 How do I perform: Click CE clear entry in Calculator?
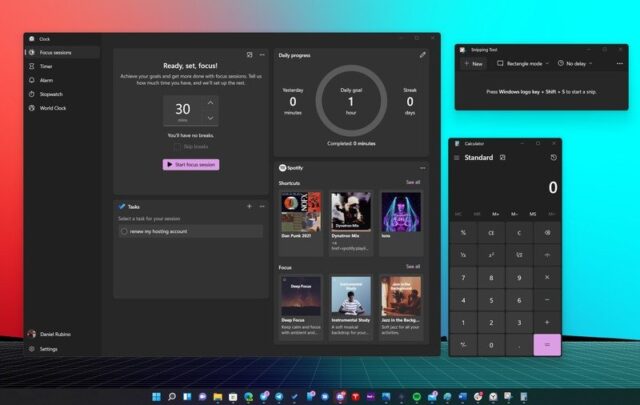(491, 233)
